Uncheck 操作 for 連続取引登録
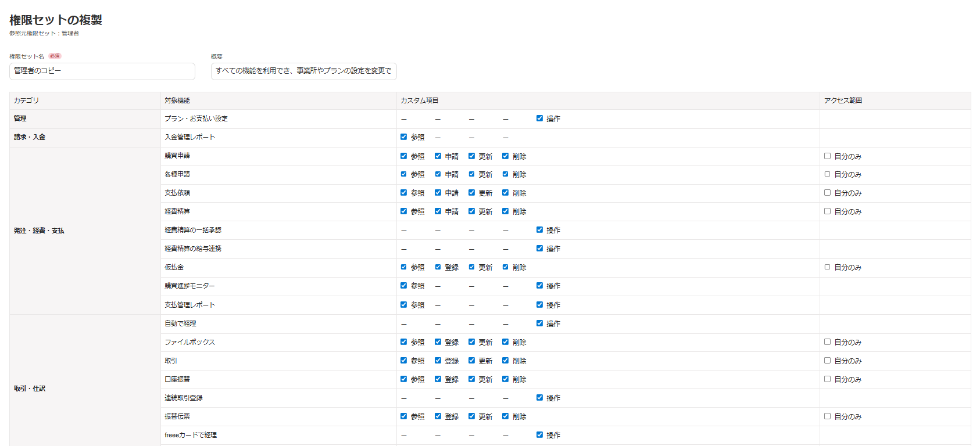The height and width of the screenshot is (446, 980). click(x=539, y=398)
